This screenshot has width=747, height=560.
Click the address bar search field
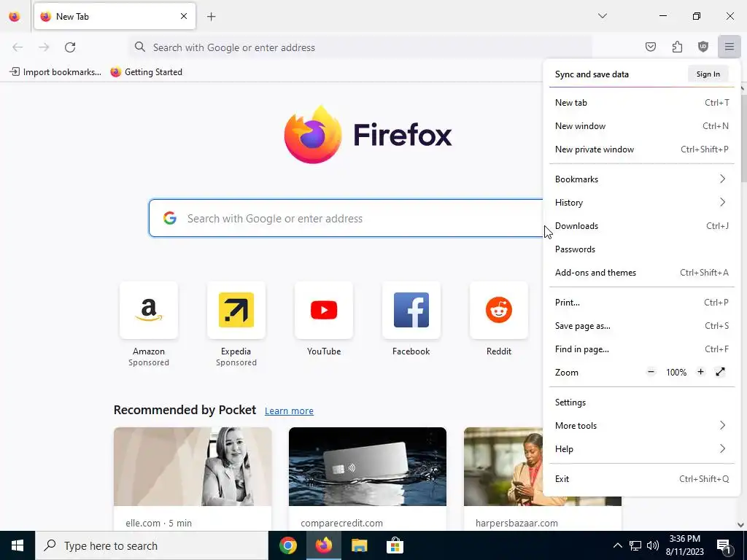(360, 47)
